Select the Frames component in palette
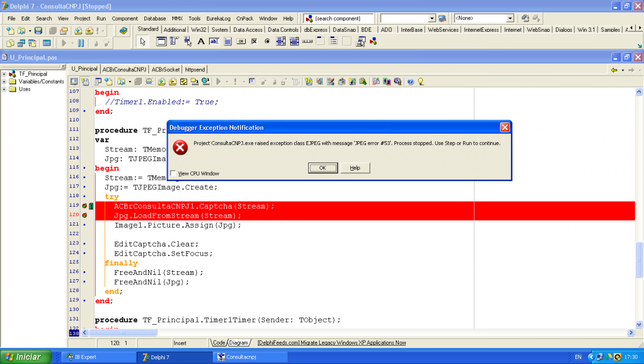Image resolution: width=644 pixels, height=364 pixels. (161, 41)
